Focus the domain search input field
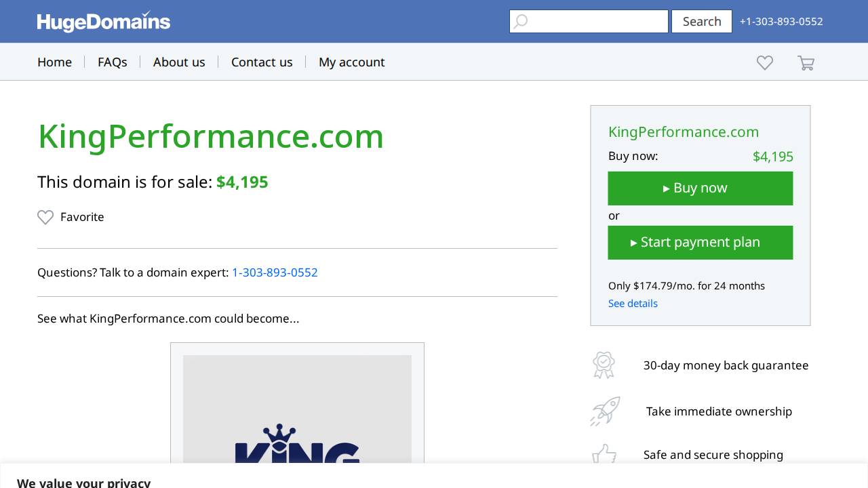868x488 pixels. [589, 21]
